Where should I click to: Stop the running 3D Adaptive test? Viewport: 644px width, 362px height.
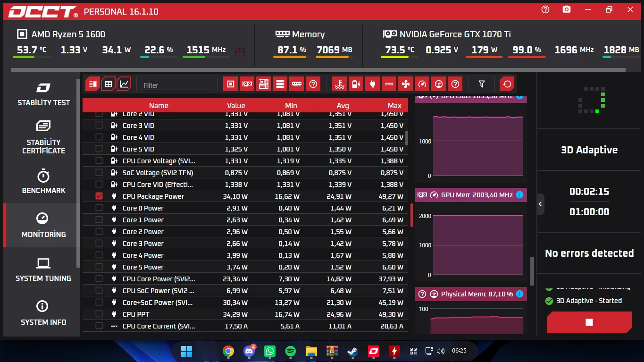(589, 322)
